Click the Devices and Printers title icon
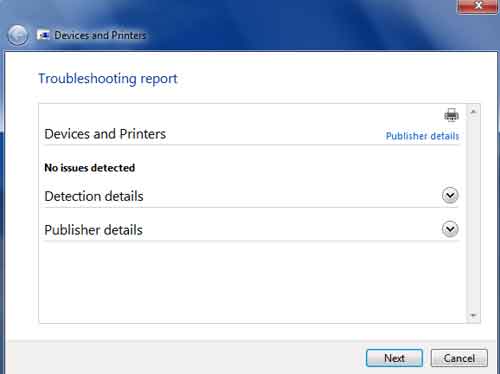 coord(44,35)
